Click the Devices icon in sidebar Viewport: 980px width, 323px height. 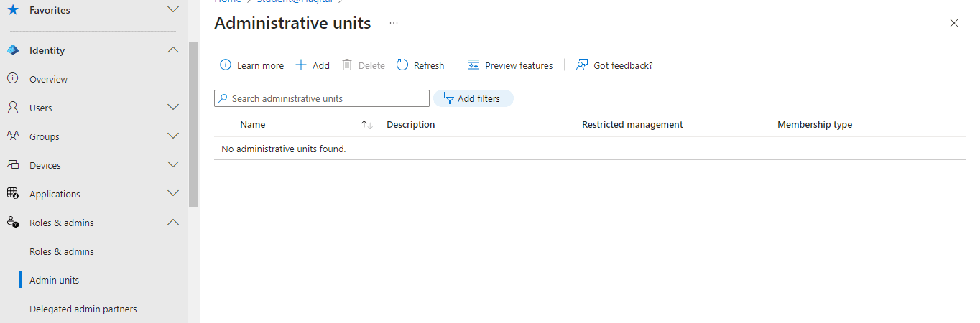click(x=12, y=165)
